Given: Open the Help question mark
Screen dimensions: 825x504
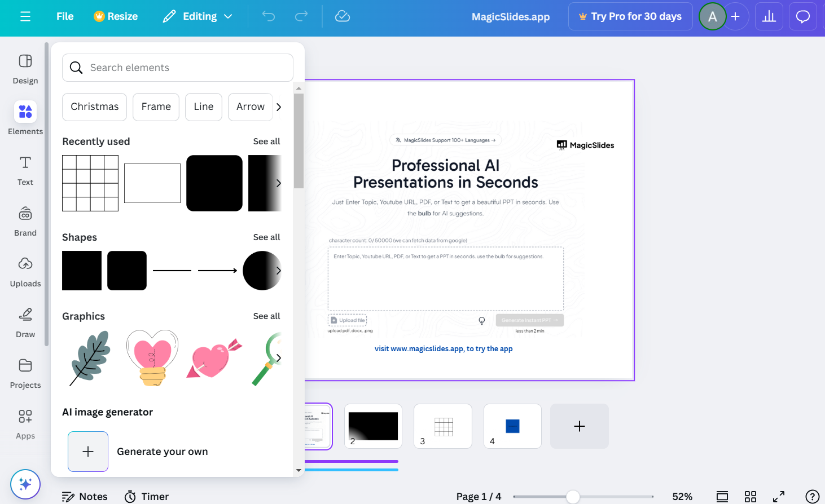Looking at the screenshot, I should (813, 497).
